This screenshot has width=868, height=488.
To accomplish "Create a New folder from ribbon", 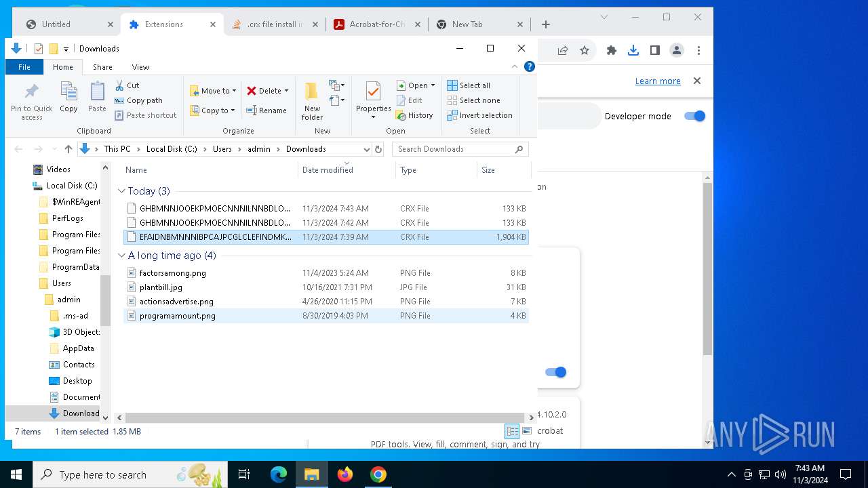I will point(312,101).
